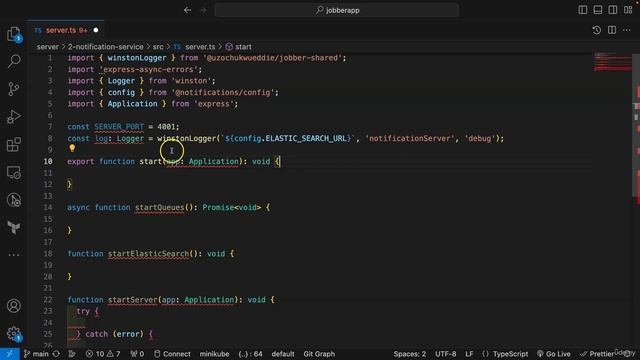640x360 pixels.
Task: Change encoding via UTF-8
Action: (445, 354)
